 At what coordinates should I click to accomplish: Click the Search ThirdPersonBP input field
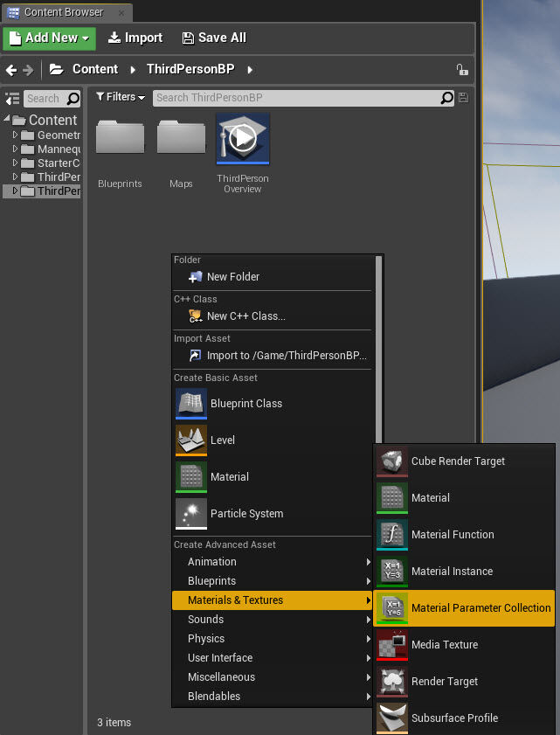[297, 98]
